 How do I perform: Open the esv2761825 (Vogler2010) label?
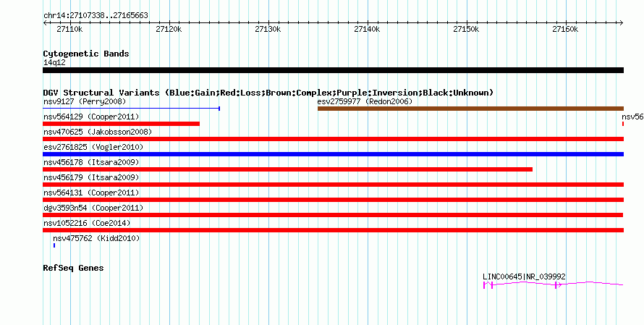coord(93,147)
